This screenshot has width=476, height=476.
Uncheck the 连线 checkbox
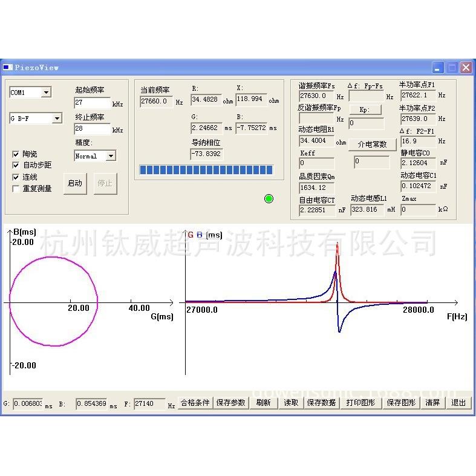(x=16, y=177)
